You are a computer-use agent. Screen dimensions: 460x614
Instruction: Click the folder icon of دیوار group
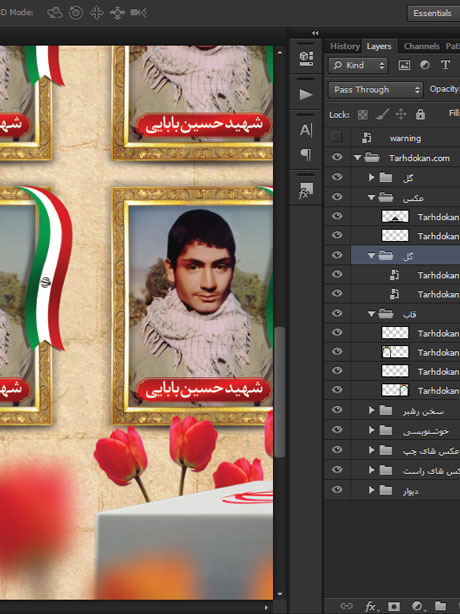[x=386, y=490]
